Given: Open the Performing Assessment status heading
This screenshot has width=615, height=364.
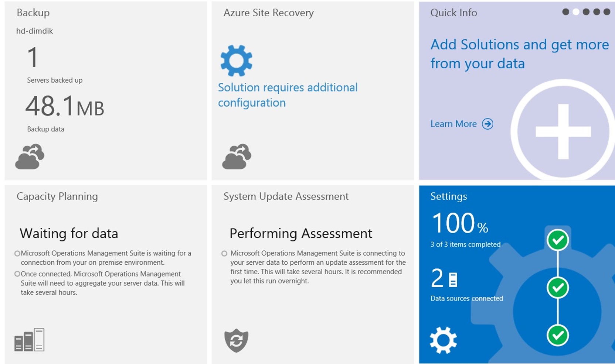Looking at the screenshot, I should [301, 233].
